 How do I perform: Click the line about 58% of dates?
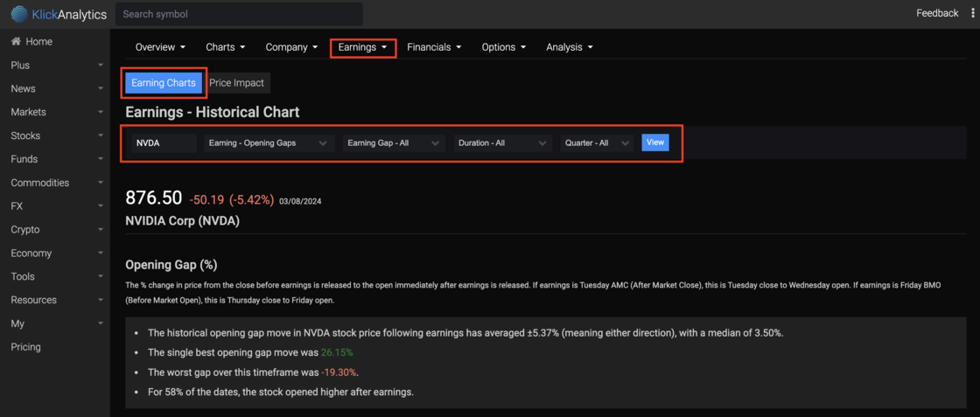tap(281, 393)
